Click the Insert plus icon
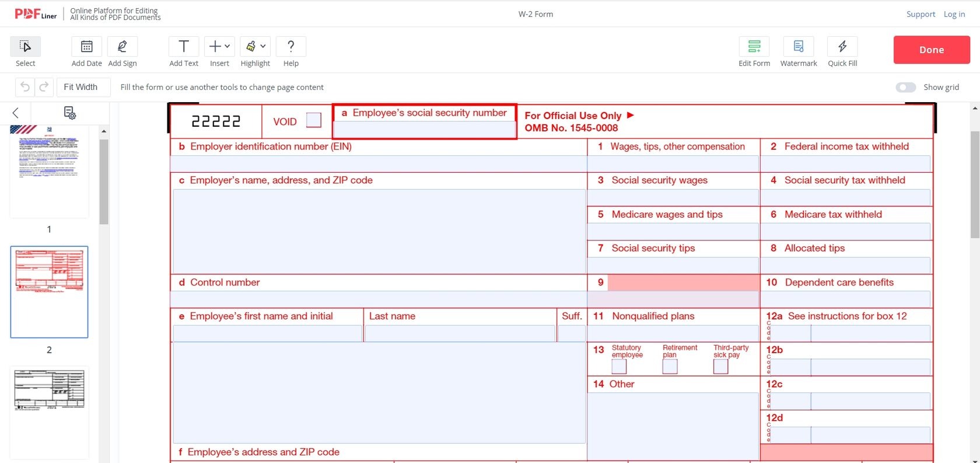Viewport: 980px width, 463px height. click(x=215, y=46)
